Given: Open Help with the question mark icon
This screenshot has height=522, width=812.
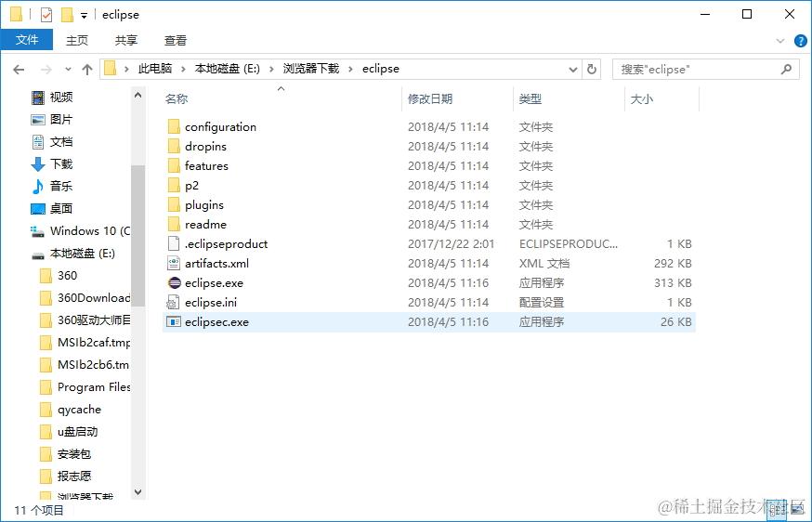Looking at the screenshot, I should pos(801,40).
